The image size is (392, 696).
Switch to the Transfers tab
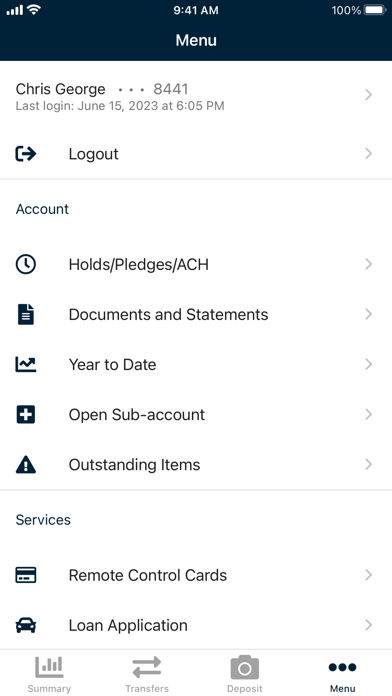147,673
